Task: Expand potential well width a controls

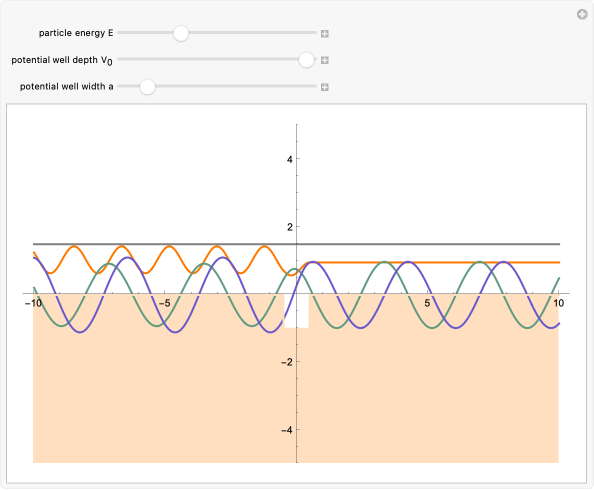Action: [x=325, y=87]
